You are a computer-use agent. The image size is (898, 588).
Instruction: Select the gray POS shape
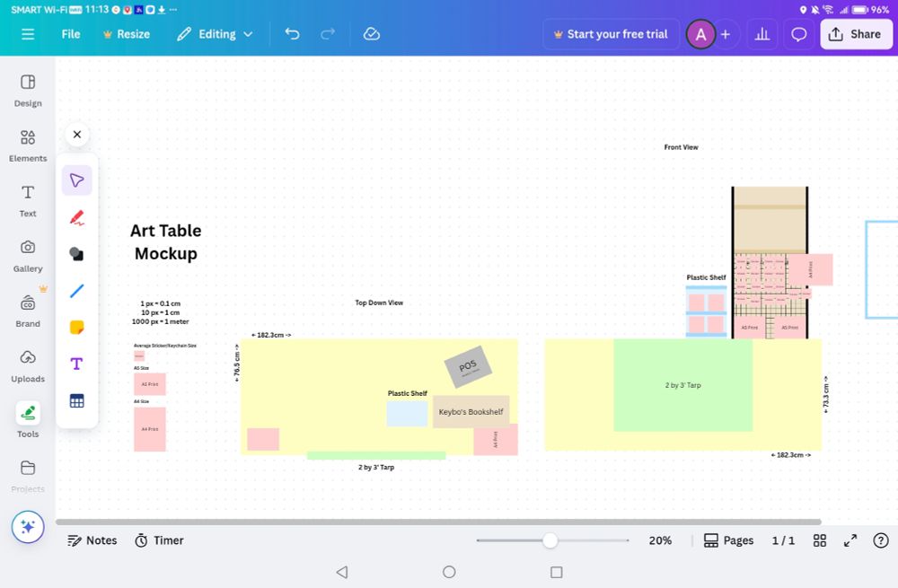pos(468,366)
